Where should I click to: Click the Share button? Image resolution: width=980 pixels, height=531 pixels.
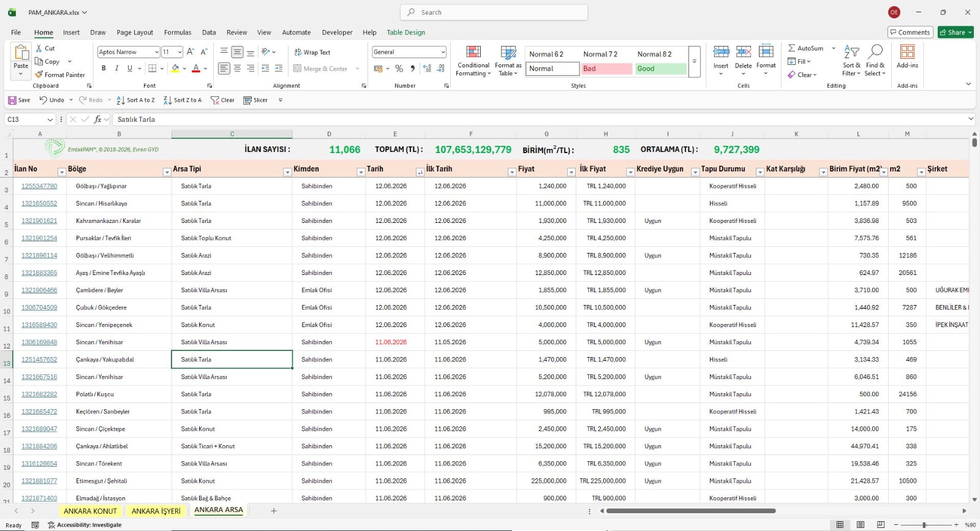pyautogui.click(x=956, y=32)
